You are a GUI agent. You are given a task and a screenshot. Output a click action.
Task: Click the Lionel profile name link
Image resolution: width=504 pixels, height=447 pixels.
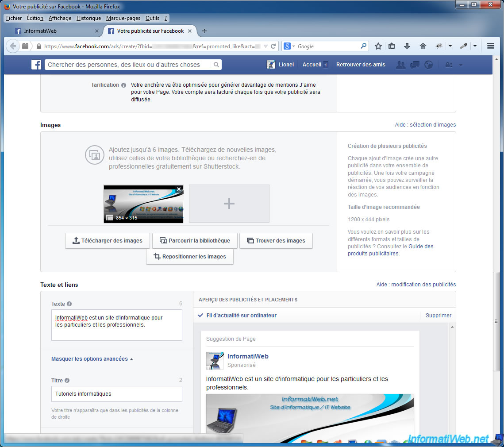pyautogui.click(x=286, y=65)
